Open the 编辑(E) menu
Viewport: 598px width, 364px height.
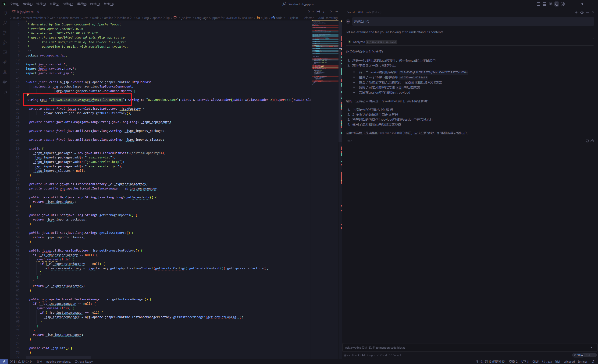click(x=28, y=4)
